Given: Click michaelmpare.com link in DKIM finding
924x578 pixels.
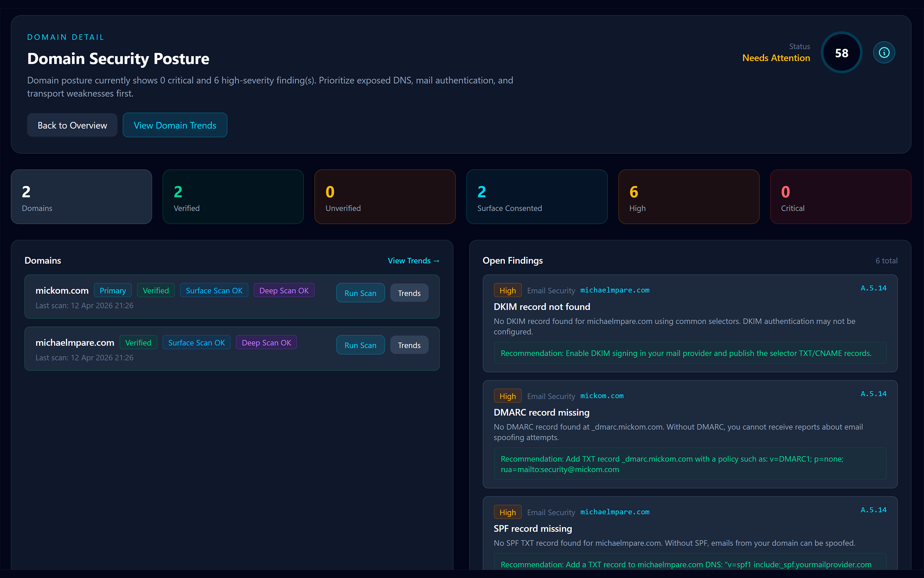Looking at the screenshot, I should (x=615, y=290).
